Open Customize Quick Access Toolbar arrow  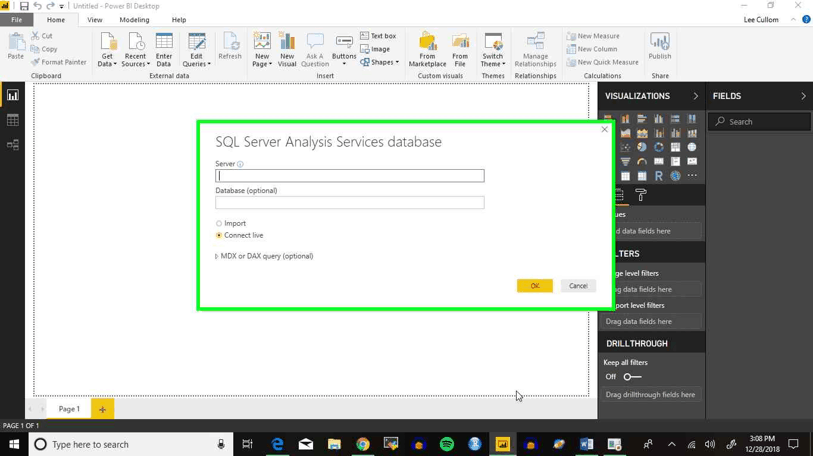point(62,7)
